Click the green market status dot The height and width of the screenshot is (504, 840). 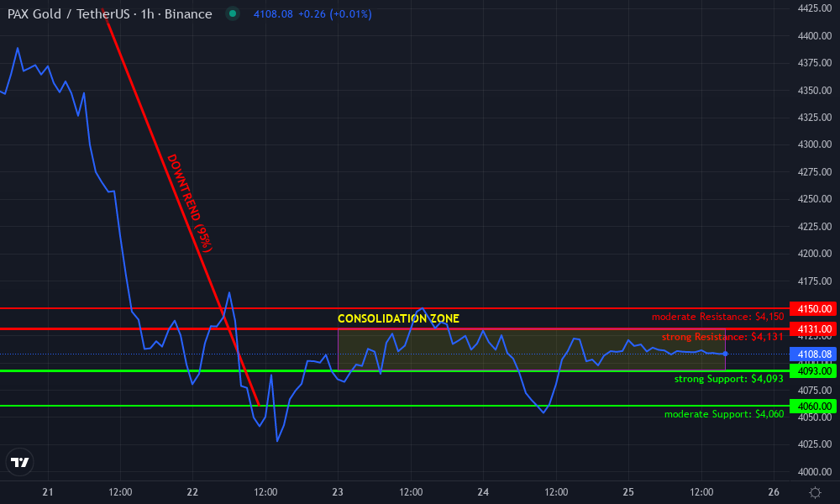point(234,14)
